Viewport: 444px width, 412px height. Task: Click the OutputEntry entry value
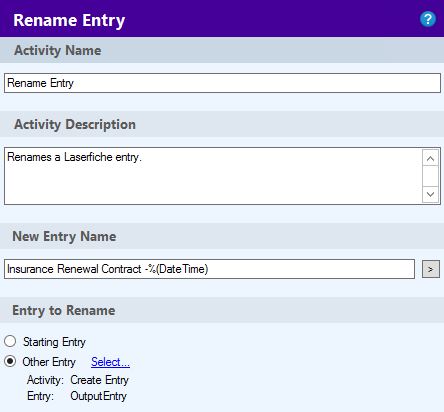(98, 396)
